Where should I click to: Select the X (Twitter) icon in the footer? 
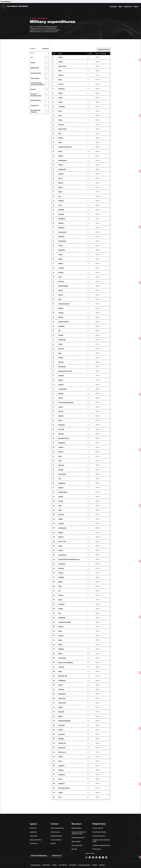[x=93, y=858]
